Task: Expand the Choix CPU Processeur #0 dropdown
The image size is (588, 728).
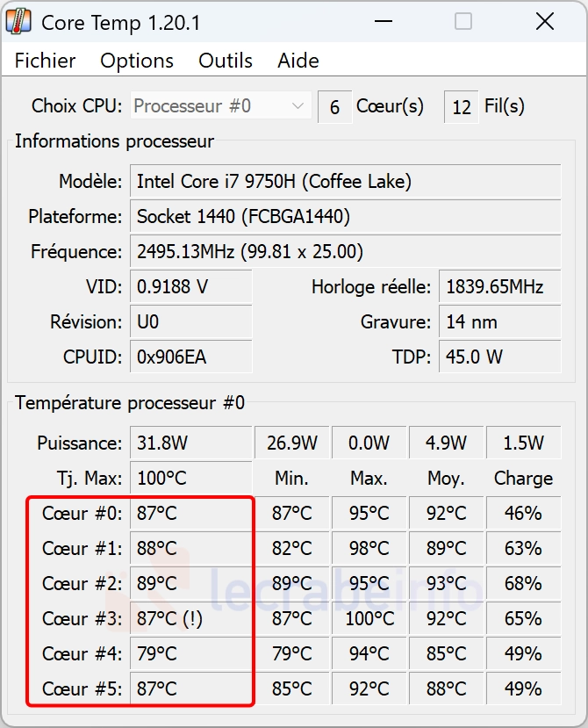Action: point(221,106)
